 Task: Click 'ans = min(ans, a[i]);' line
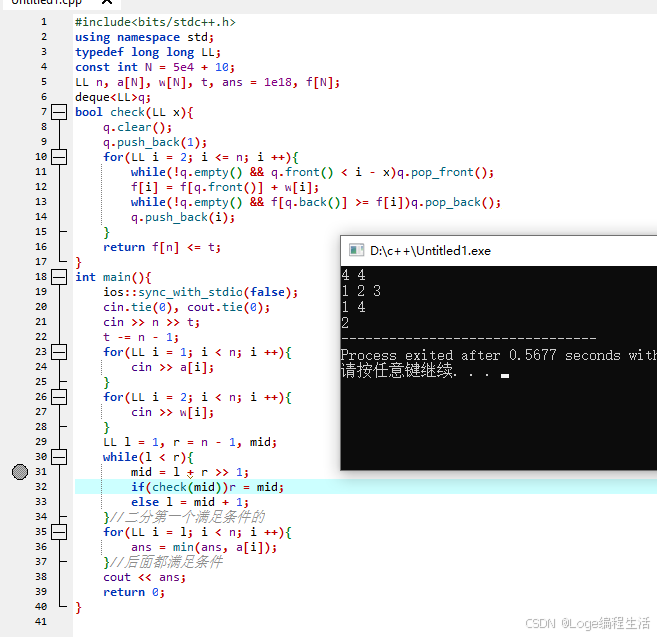click(x=204, y=547)
